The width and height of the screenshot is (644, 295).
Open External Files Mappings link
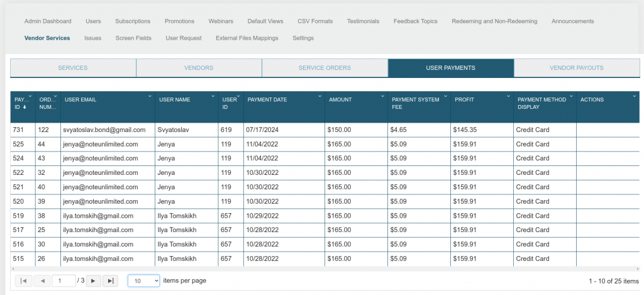247,38
